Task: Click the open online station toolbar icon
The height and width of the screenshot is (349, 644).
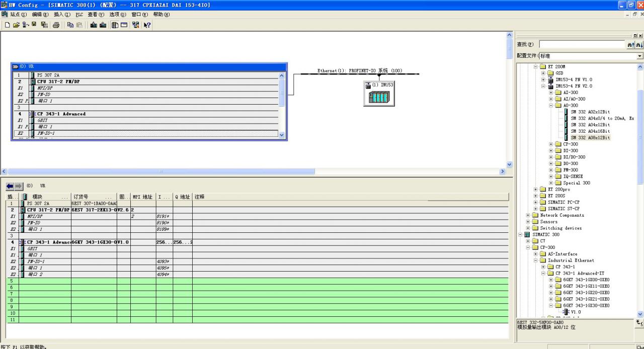Action: [x=25, y=24]
